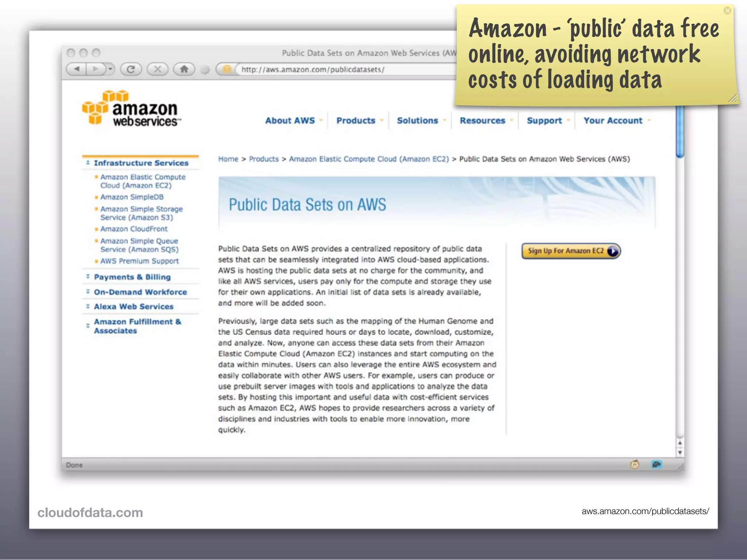Reload the page with the refresh button
The height and width of the screenshot is (560, 747).
click(131, 69)
